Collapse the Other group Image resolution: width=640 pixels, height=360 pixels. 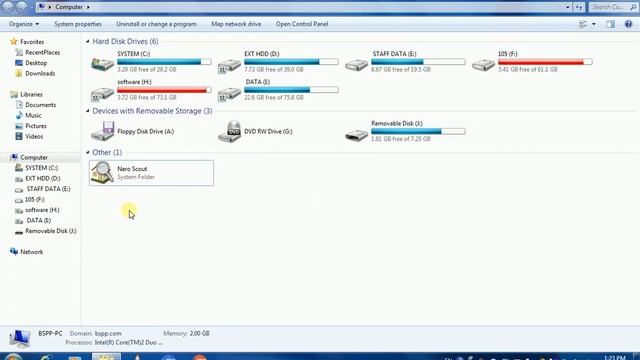(x=88, y=152)
